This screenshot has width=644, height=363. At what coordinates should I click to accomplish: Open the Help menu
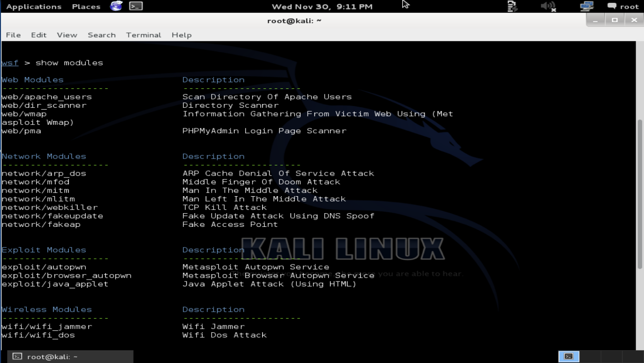click(x=181, y=35)
